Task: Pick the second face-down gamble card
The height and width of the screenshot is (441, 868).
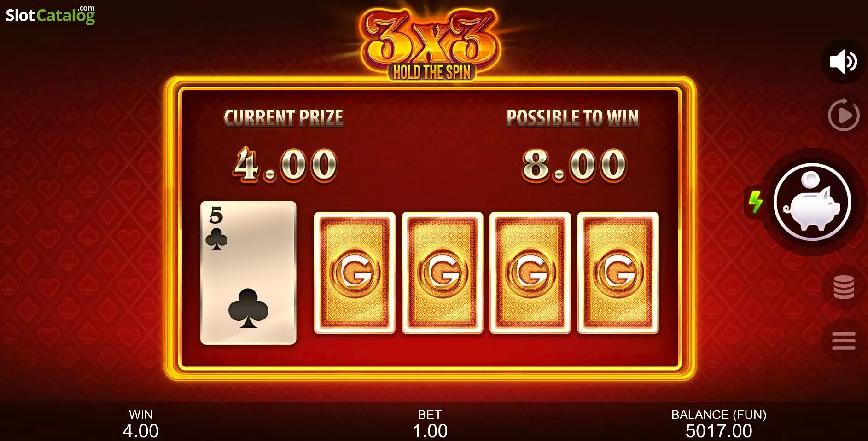Action: 443,273
